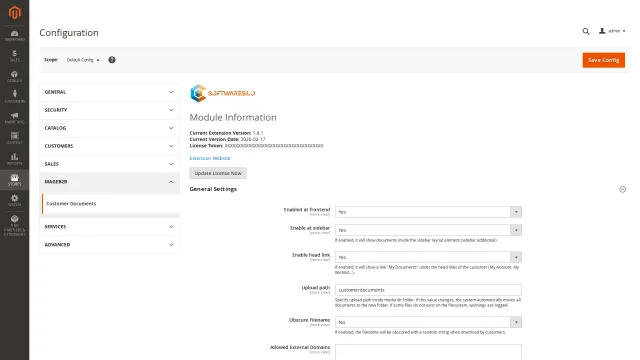Open the Dashboard sidebar icon
Screen dimensions: 640x360
pos(14,36)
